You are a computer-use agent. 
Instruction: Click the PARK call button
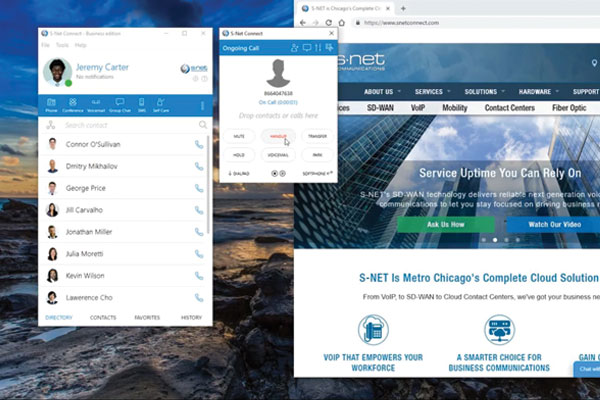[x=317, y=155]
